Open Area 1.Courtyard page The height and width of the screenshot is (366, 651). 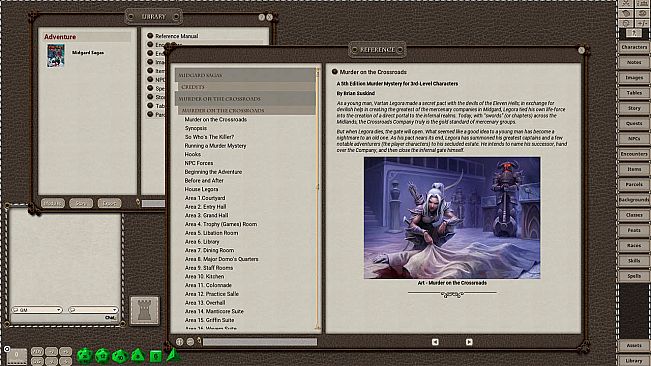(x=205, y=198)
